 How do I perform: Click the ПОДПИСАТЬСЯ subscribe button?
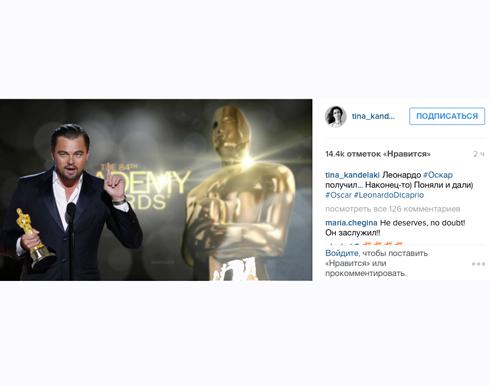447,116
